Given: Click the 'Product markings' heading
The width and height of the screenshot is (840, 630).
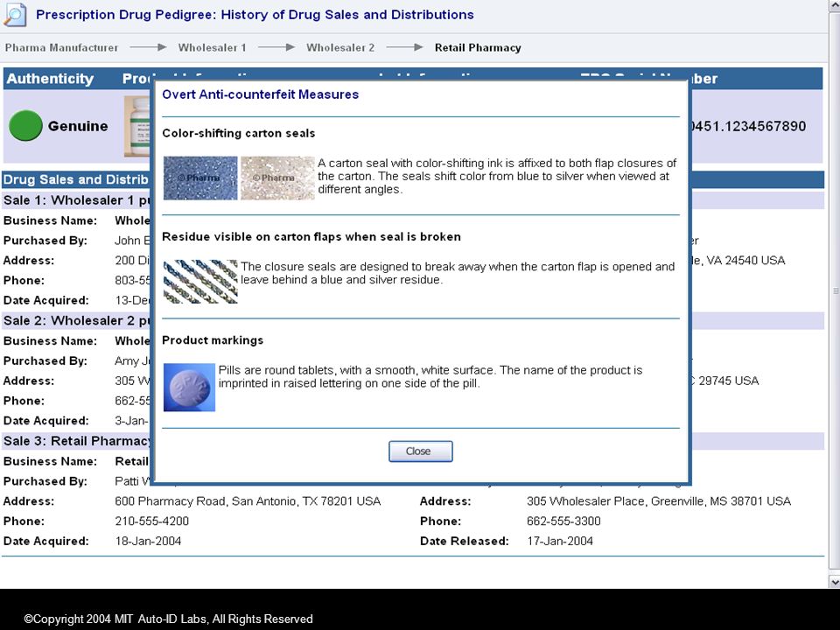Looking at the screenshot, I should click(x=213, y=340).
